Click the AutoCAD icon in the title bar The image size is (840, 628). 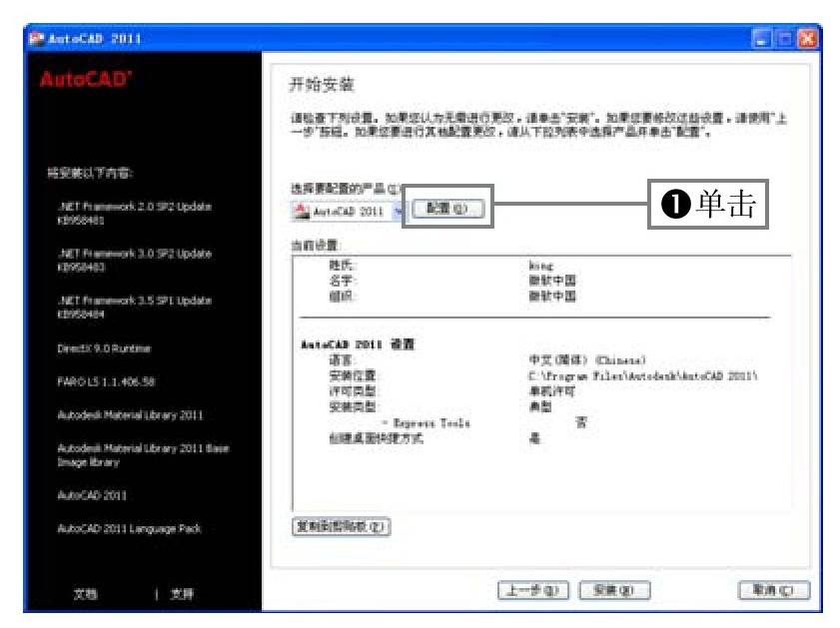click(x=36, y=39)
